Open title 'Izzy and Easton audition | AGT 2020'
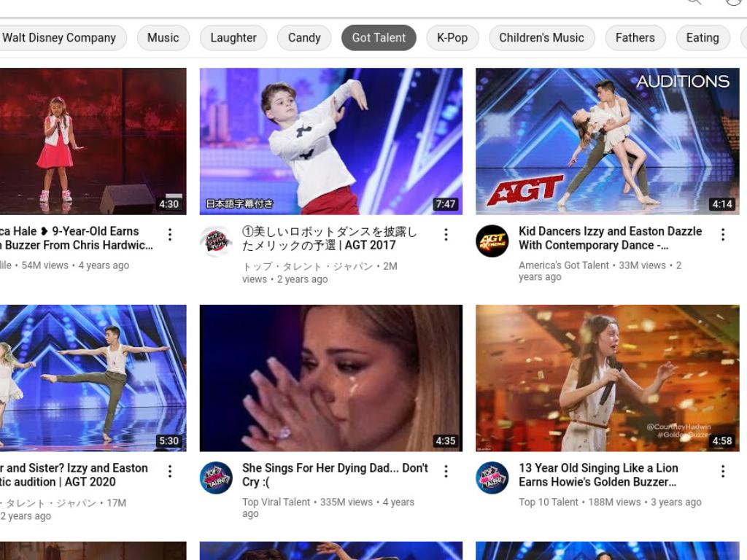747x560 pixels. 74,475
